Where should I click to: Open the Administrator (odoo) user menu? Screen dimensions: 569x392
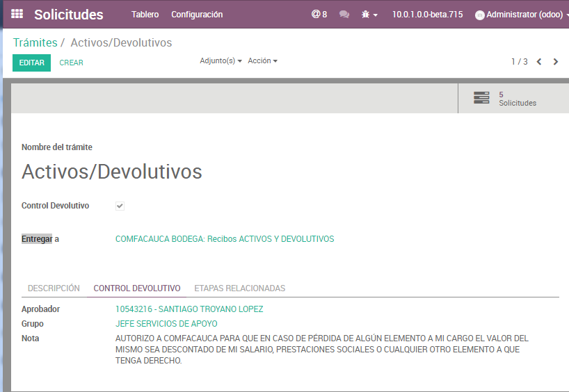point(524,15)
